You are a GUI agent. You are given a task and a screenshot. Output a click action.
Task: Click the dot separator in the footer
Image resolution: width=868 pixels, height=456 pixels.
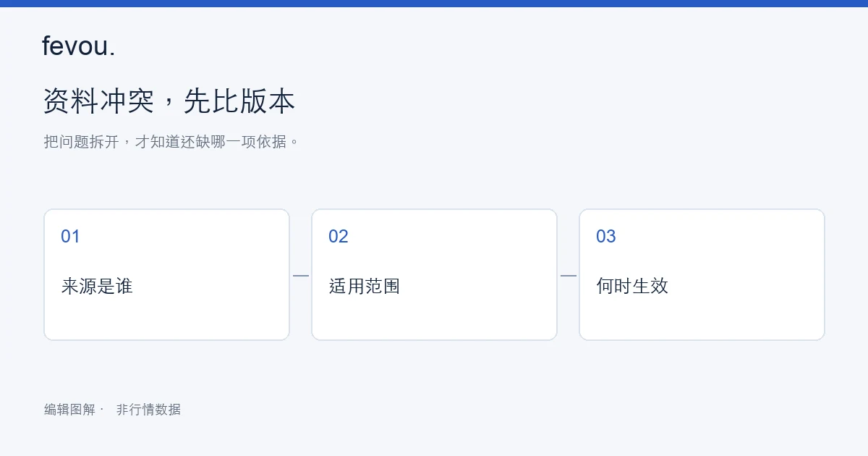(101, 409)
